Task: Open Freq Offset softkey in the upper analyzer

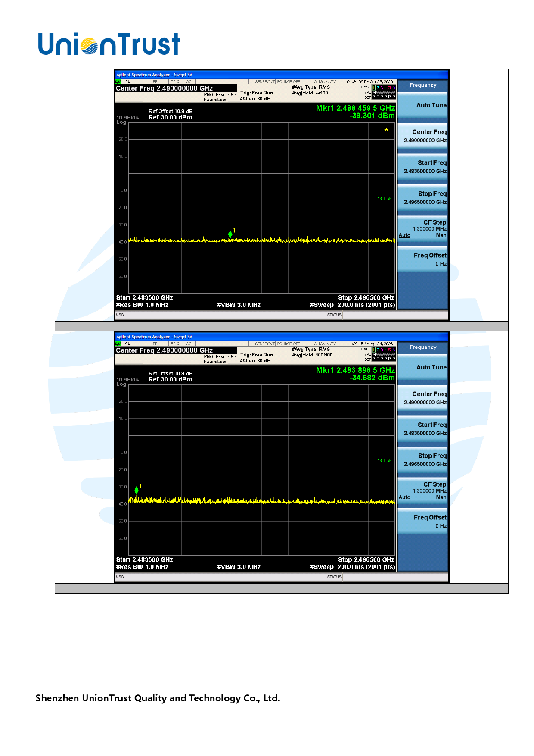Action: (x=423, y=259)
